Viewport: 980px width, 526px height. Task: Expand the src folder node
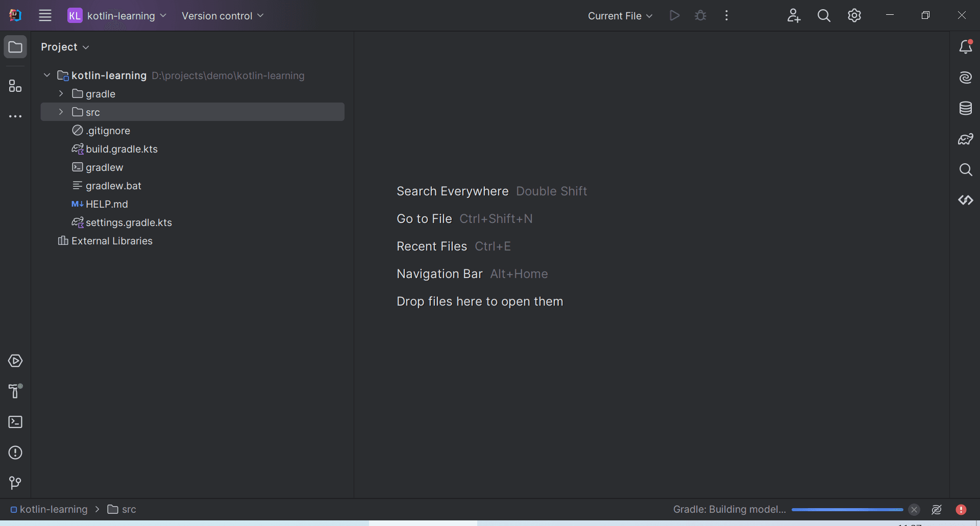pyautogui.click(x=61, y=112)
